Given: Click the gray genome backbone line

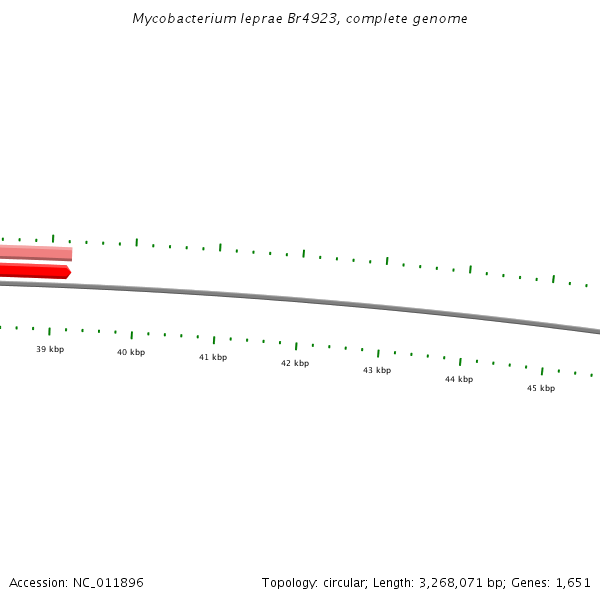Looking at the screenshot, I should coord(300,300).
